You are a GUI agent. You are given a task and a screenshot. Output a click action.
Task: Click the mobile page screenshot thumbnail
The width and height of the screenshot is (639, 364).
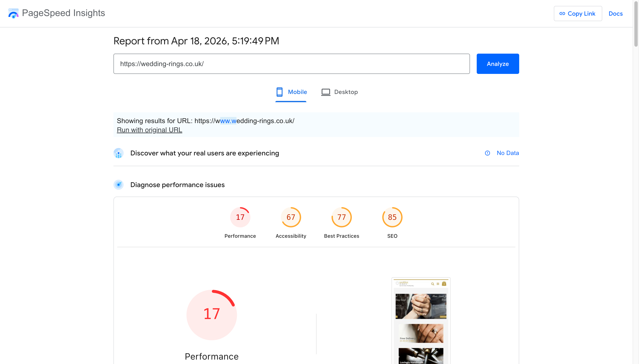[x=421, y=321]
